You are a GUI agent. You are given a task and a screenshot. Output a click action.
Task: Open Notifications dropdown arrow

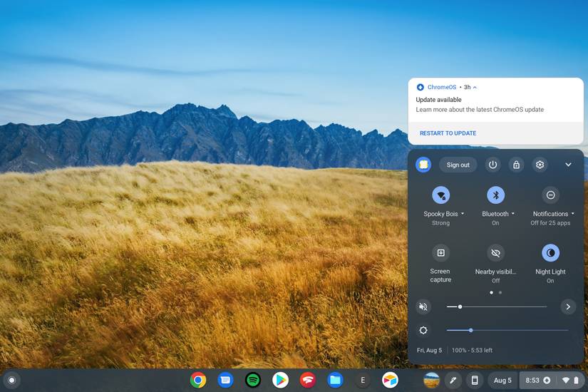pyautogui.click(x=572, y=214)
